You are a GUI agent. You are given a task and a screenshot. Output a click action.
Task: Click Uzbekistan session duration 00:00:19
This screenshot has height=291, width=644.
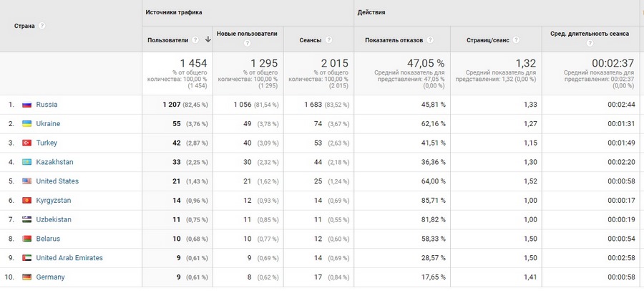click(621, 219)
